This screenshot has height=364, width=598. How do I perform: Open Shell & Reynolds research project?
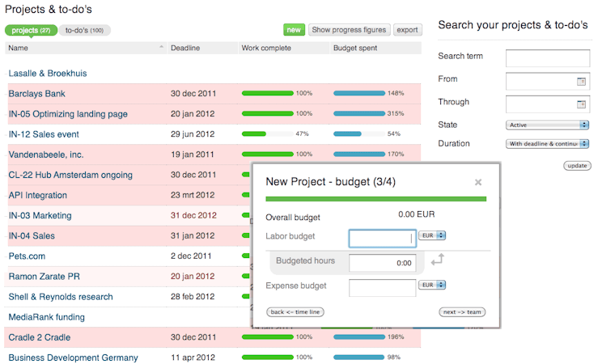60,297
